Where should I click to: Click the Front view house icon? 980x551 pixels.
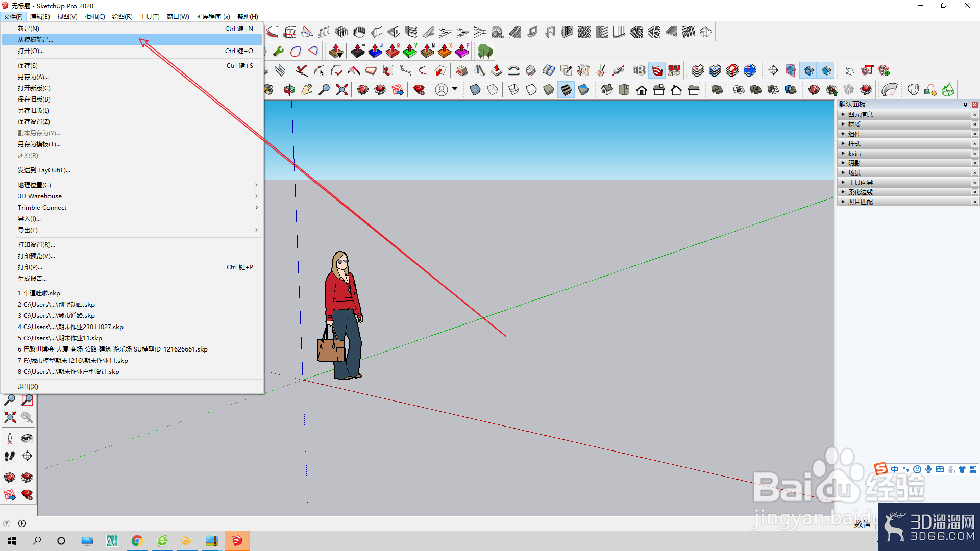point(642,90)
